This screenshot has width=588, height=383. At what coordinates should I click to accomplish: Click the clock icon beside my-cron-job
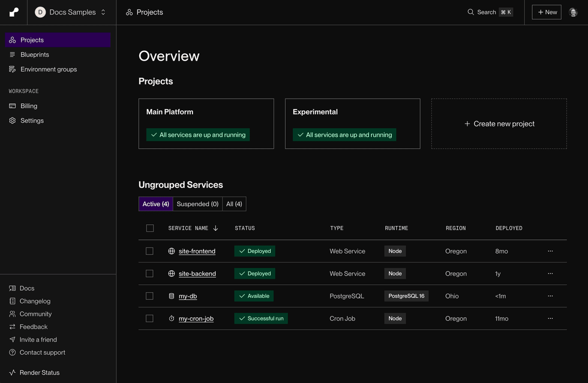tap(172, 318)
